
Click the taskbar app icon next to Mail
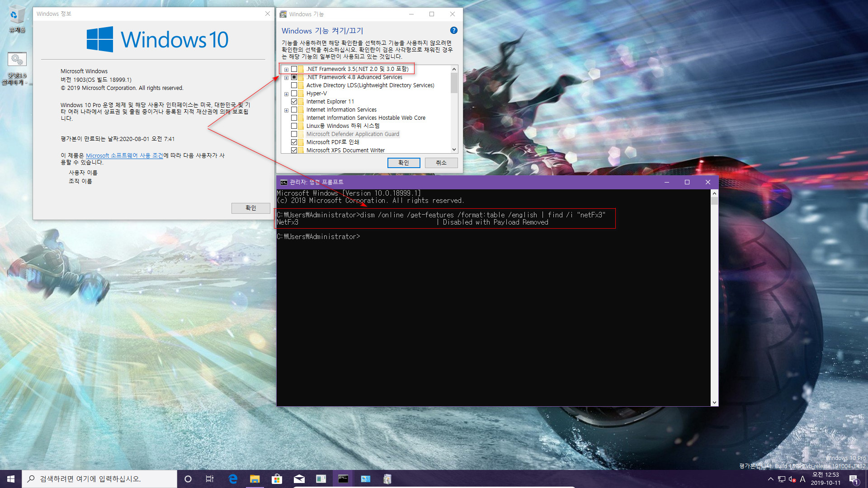click(321, 479)
